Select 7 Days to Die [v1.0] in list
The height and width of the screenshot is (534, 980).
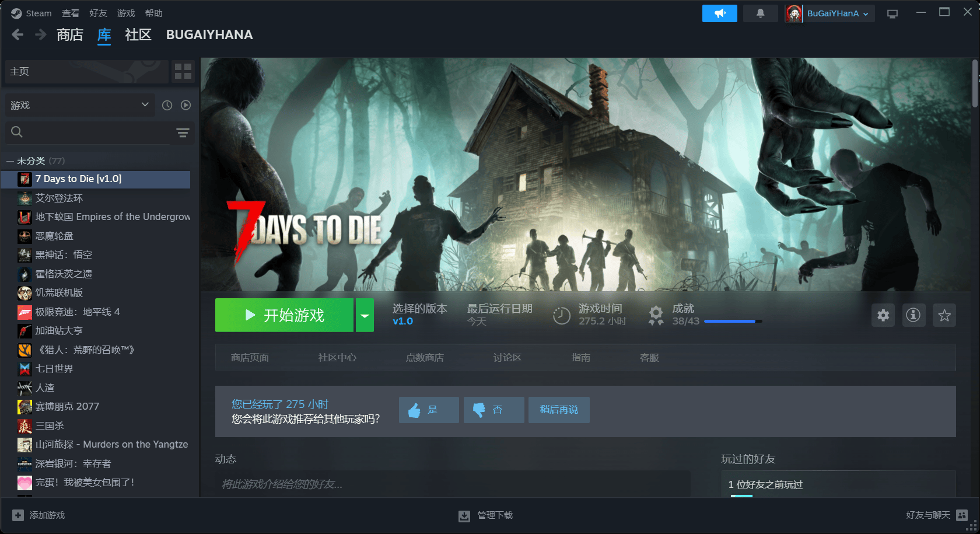(x=96, y=179)
